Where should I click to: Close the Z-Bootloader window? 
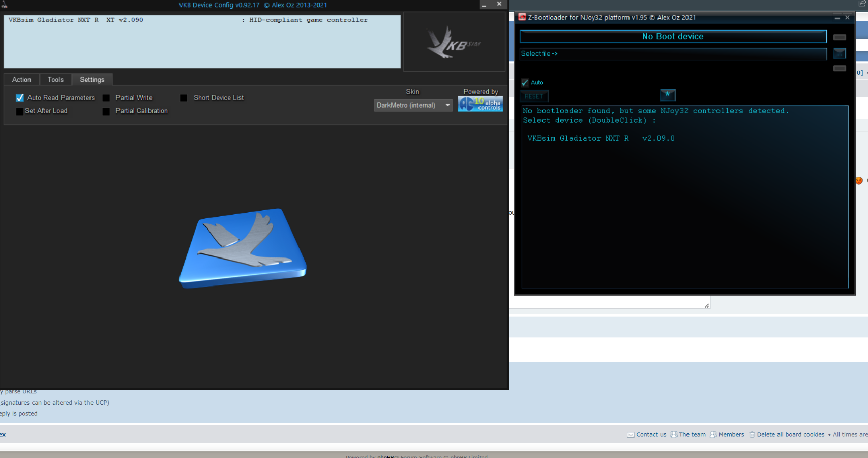pos(847,18)
